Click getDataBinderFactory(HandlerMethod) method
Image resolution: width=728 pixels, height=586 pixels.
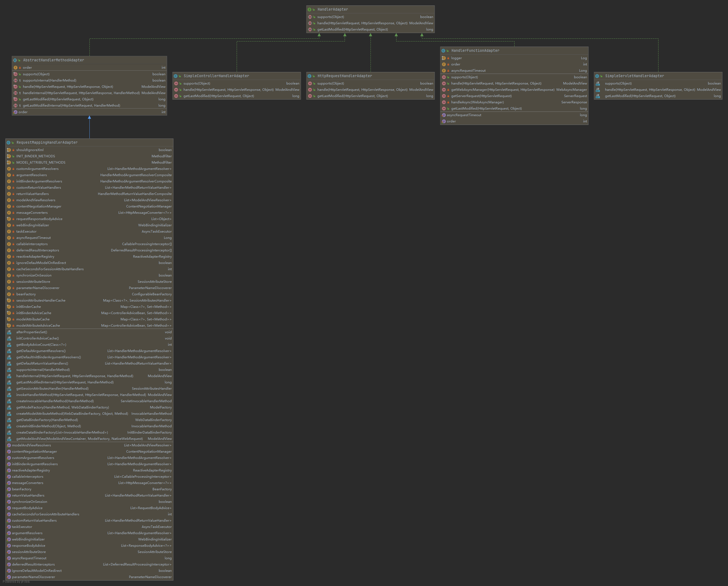89,420
